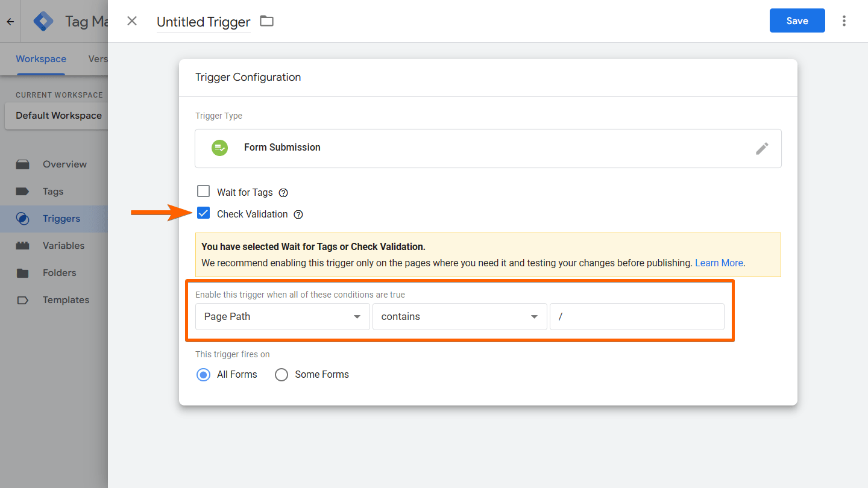Click the help icon beside Wait for Tags
The image size is (868, 488).
(283, 193)
